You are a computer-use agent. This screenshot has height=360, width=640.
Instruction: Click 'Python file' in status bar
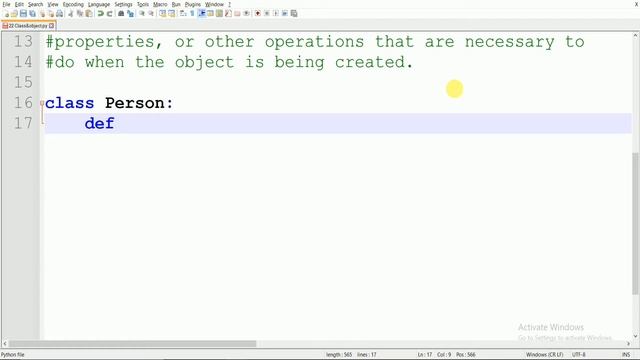click(x=13, y=355)
